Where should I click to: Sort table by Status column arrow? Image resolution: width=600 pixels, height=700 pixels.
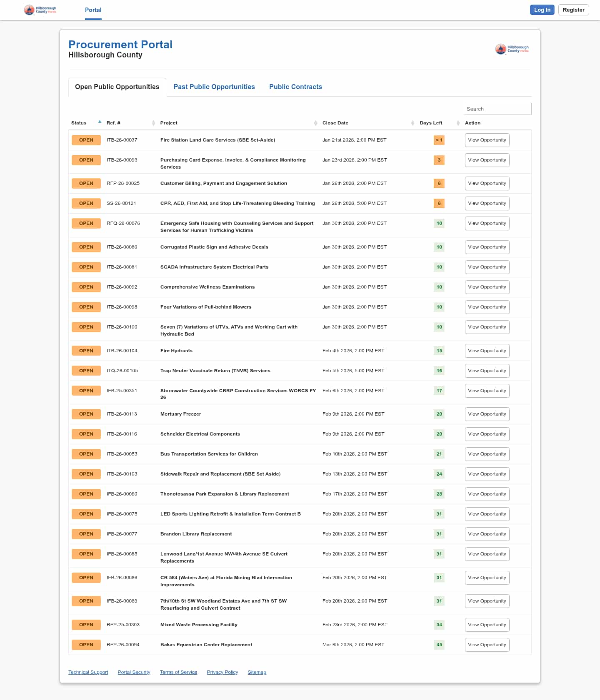[x=100, y=122]
